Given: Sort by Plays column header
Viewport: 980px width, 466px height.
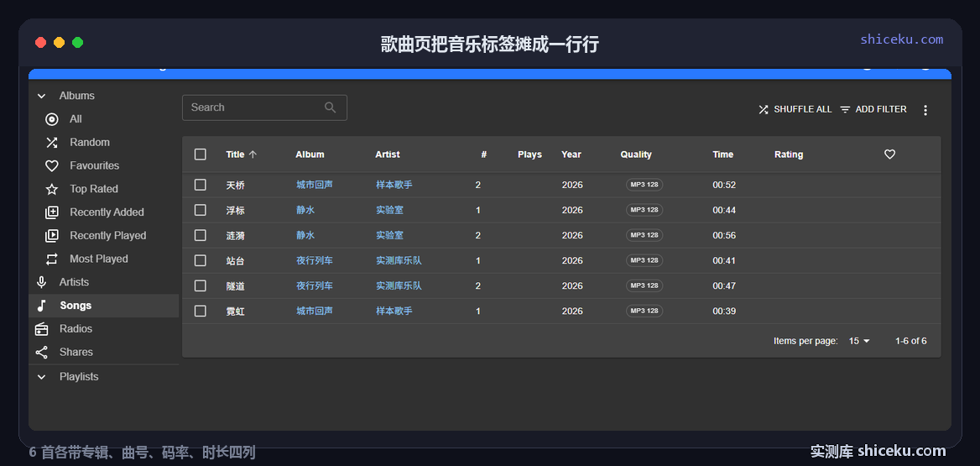Looking at the screenshot, I should [x=530, y=154].
